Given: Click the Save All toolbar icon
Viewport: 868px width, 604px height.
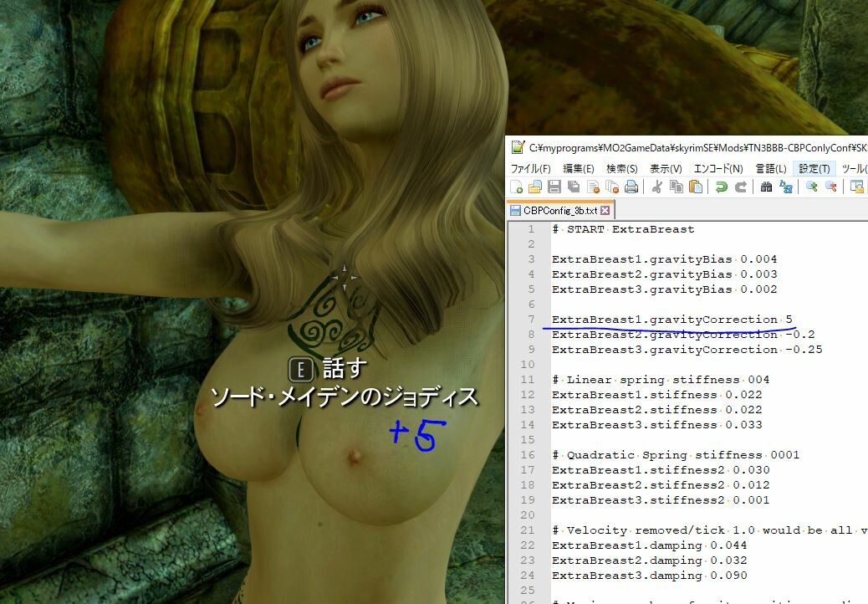Looking at the screenshot, I should [x=574, y=187].
